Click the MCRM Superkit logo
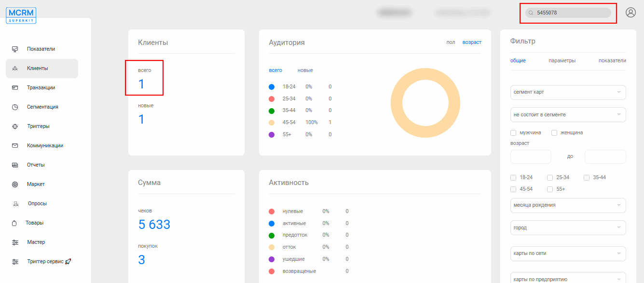 point(21,15)
